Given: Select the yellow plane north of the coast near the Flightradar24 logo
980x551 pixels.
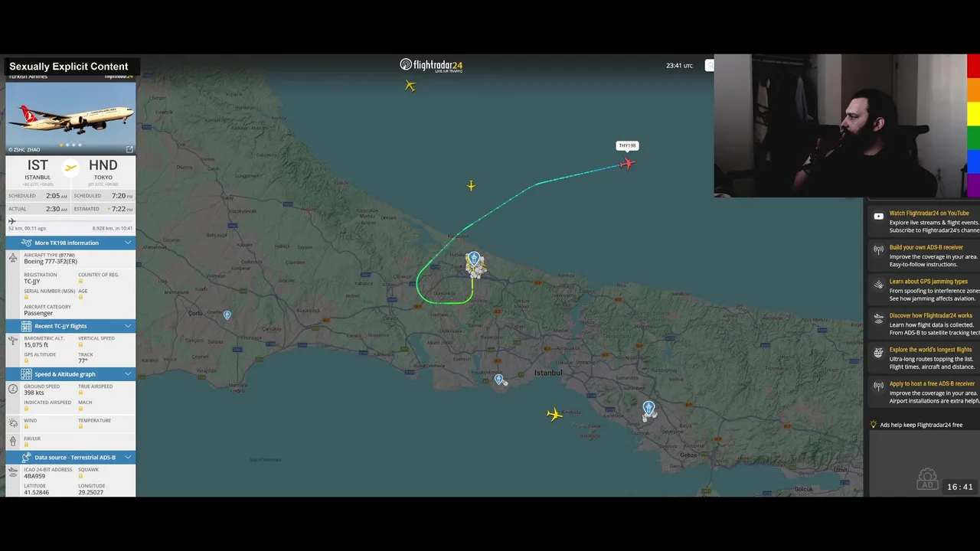Looking at the screenshot, I should click(x=410, y=86).
